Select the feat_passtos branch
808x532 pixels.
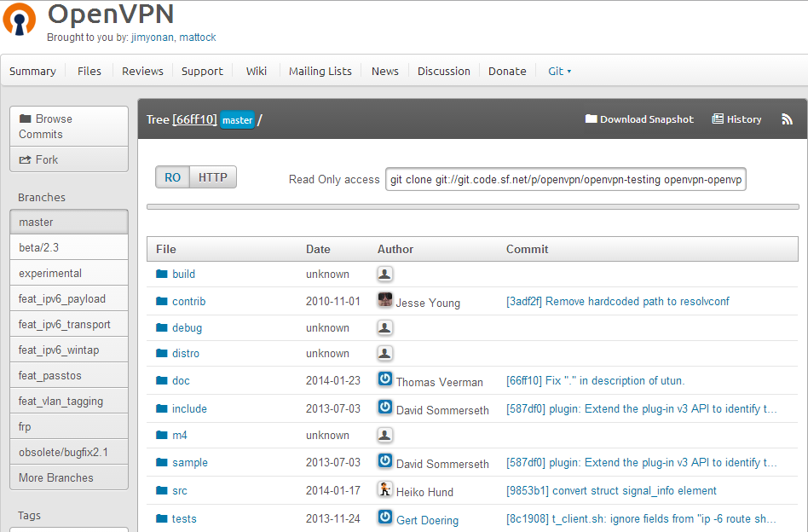(69, 375)
